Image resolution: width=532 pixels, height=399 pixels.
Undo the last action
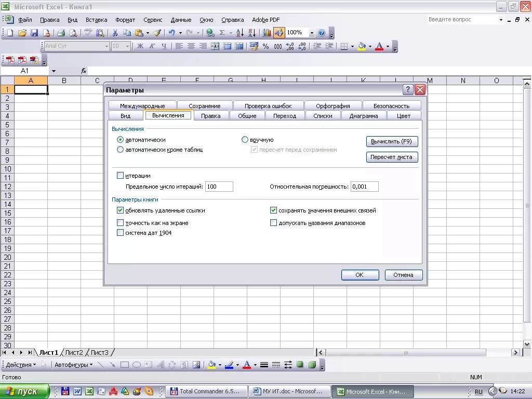point(171,33)
